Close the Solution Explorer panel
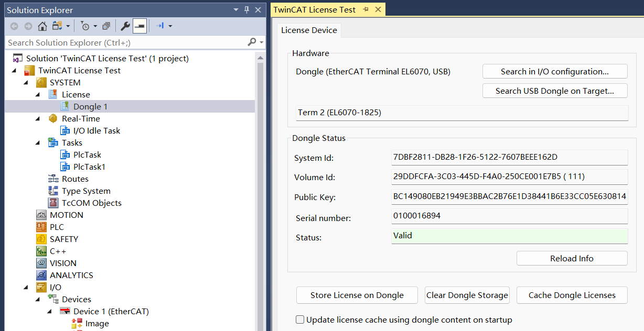The image size is (644, 331). point(257,10)
